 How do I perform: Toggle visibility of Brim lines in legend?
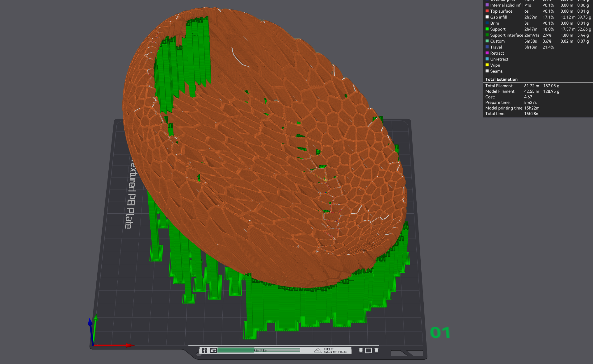494,23
